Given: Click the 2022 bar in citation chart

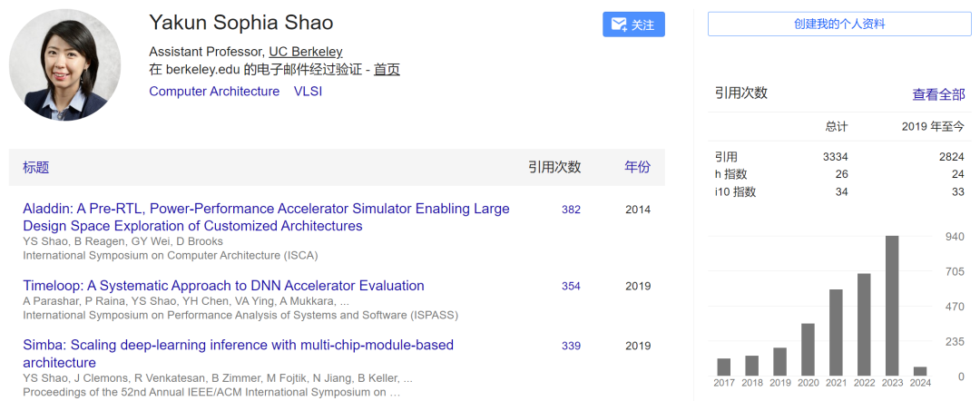Looking at the screenshot, I should coord(864,324).
